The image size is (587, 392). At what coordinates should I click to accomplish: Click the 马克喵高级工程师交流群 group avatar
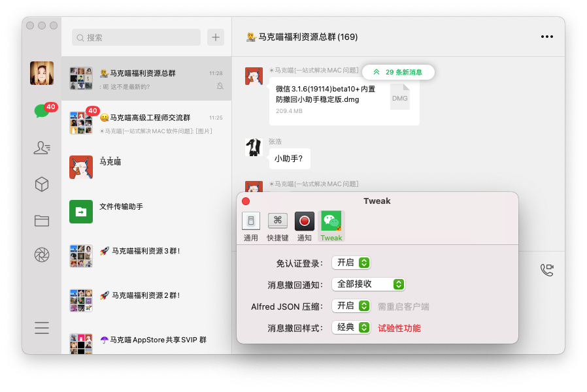coord(81,123)
